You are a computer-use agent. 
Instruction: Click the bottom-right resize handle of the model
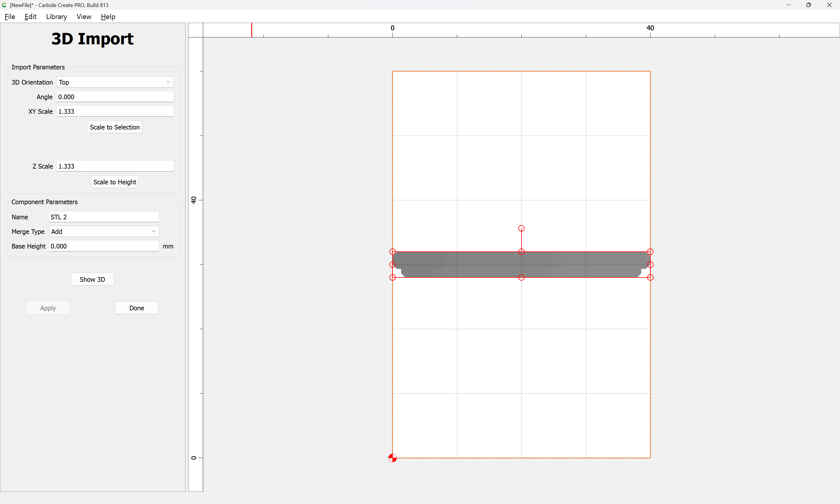pos(650,277)
